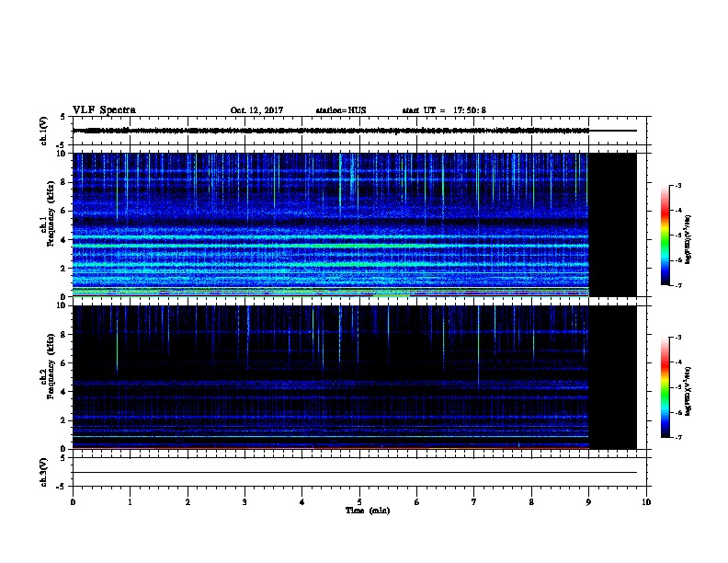
Task: Click time axis tick label "1"
Action: click(x=130, y=502)
